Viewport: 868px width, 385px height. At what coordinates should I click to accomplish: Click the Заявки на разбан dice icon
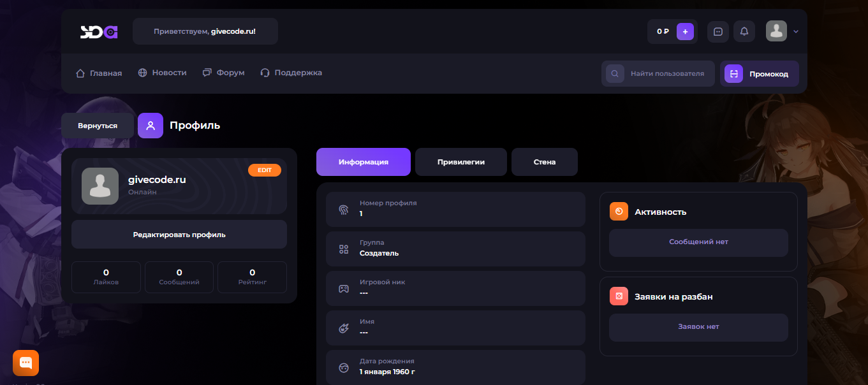point(619,296)
